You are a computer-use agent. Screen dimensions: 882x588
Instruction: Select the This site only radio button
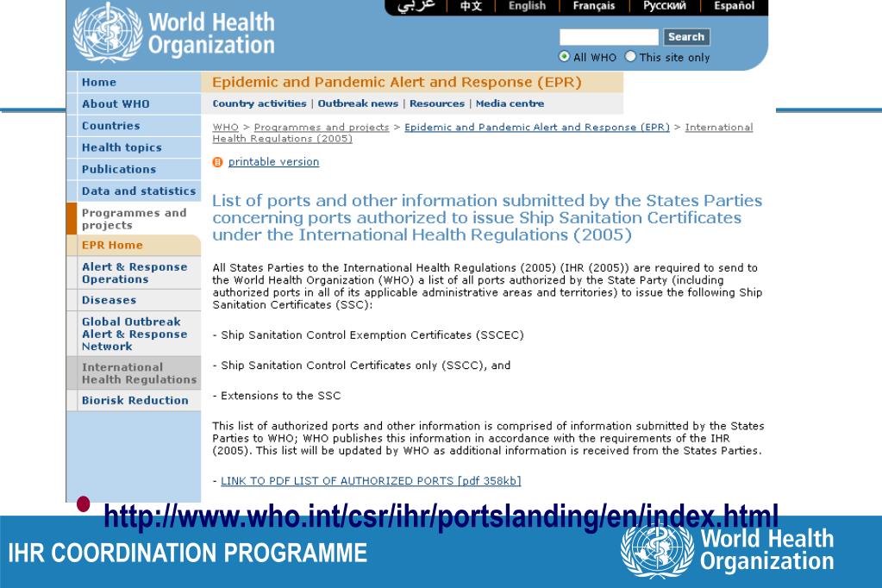click(630, 56)
